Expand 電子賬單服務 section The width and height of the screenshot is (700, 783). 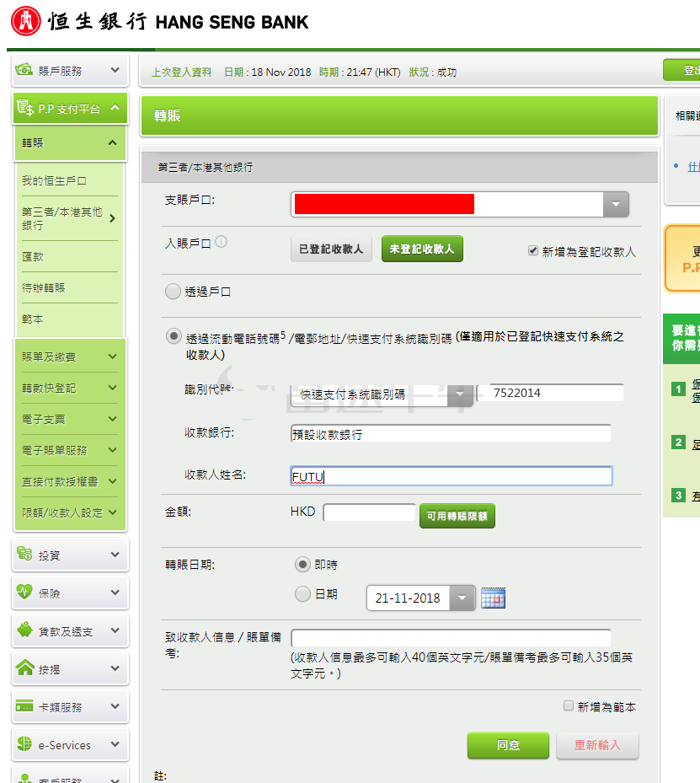pyautogui.click(x=70, y=450)
